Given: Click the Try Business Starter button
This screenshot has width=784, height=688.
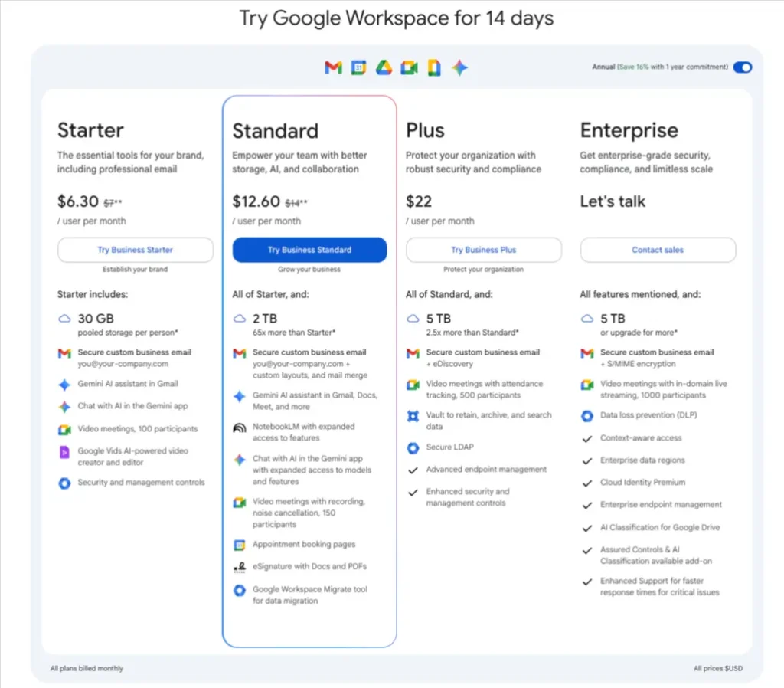Looking at the screenshot, I should (x=135, y=250).
